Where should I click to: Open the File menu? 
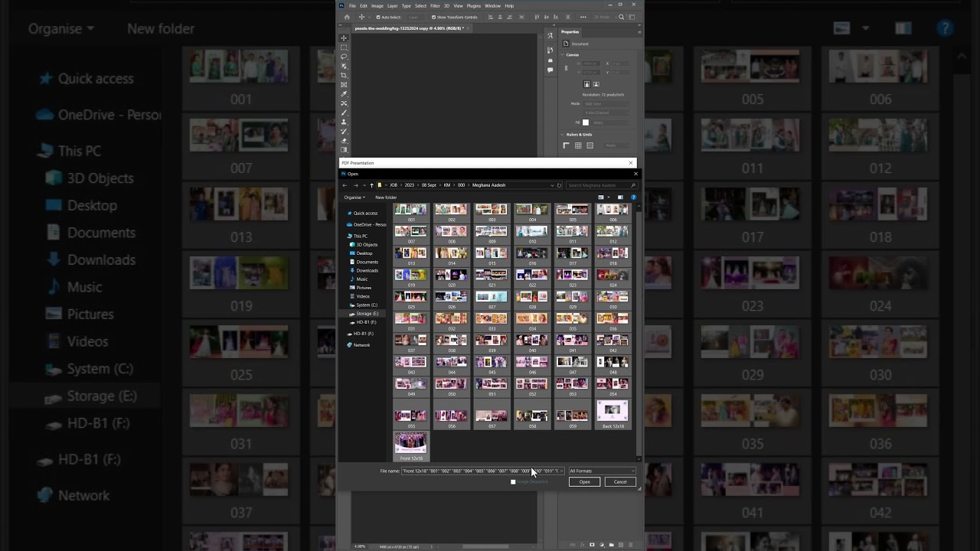pyautogui.click(x=353, y=5)
